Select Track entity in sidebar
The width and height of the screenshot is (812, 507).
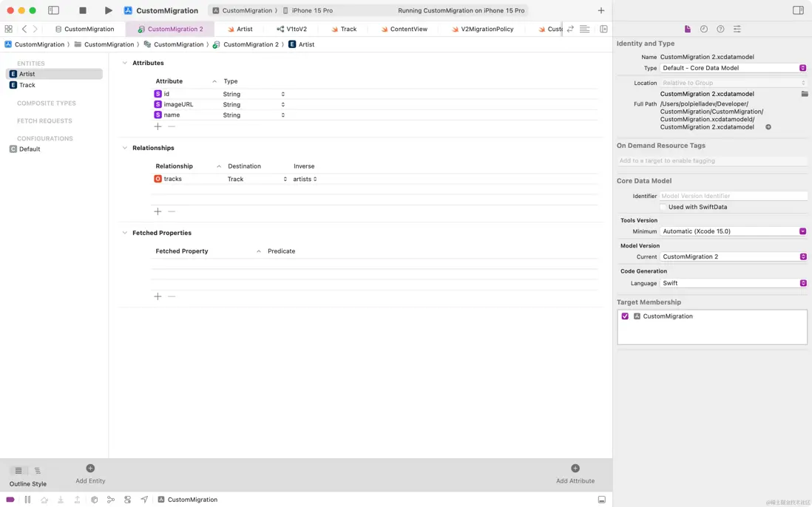55,85
